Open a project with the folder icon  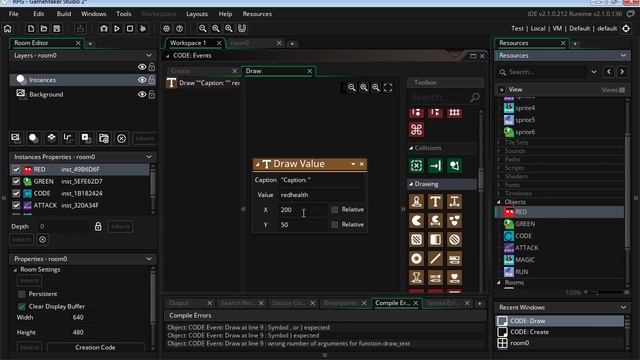coord(44,29)
